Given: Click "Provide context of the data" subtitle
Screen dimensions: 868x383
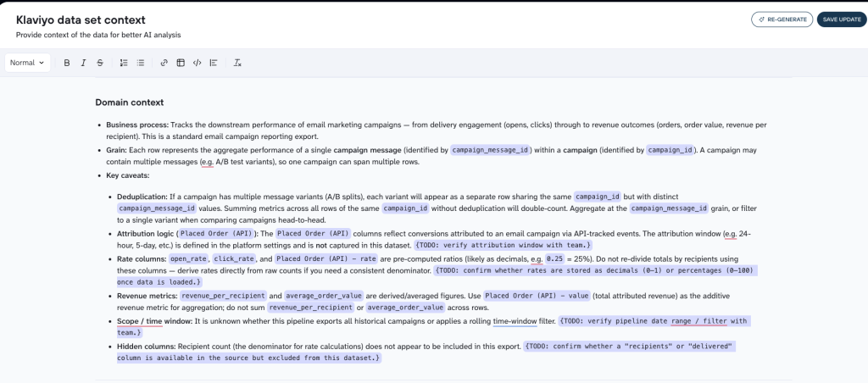Looking at the screenshot, I should click(x=98, y=35).
